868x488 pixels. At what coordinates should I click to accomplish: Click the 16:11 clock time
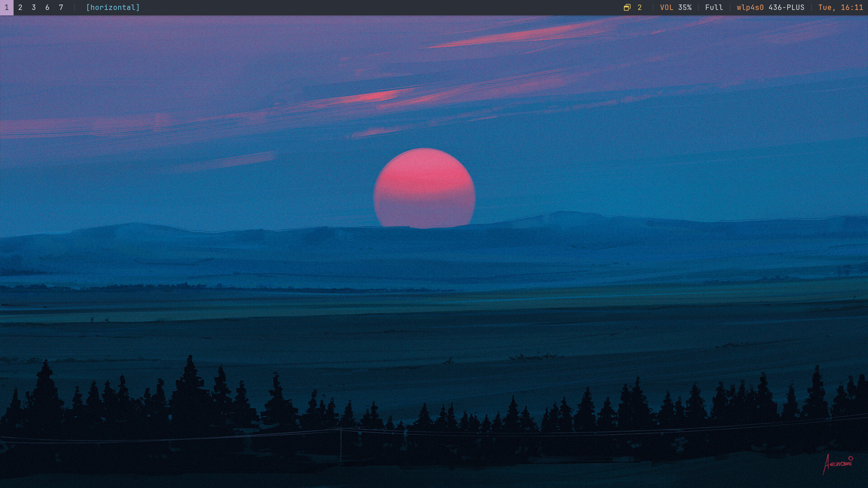coord(852,8)
